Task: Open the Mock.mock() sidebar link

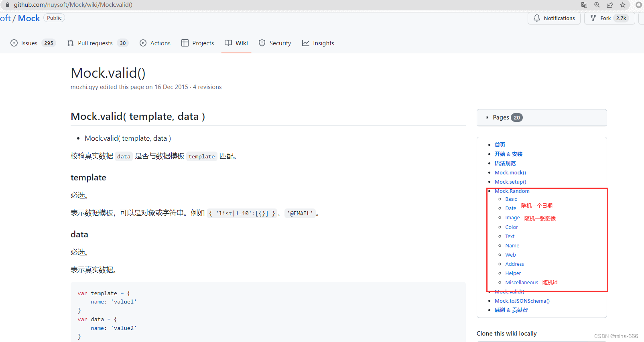Action: 510,172
